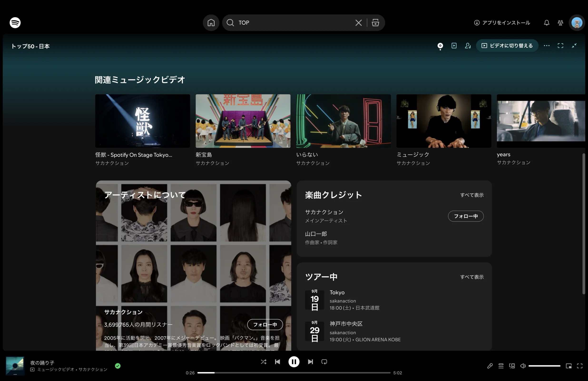Click すべて表示 in 楽曲クレジット
The image size is (588, 381).
click(472, 195)
